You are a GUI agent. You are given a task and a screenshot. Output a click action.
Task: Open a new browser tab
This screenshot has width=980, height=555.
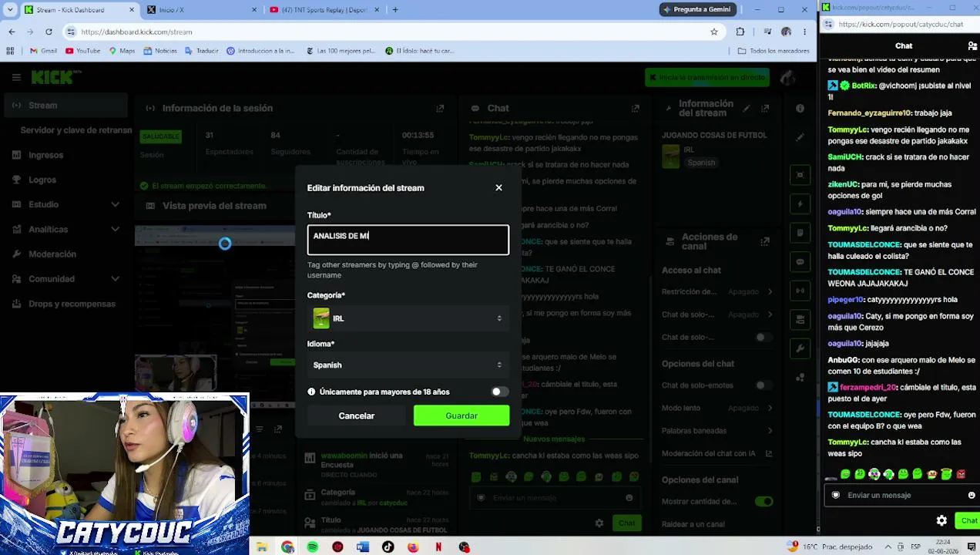(x=395, y=9)
